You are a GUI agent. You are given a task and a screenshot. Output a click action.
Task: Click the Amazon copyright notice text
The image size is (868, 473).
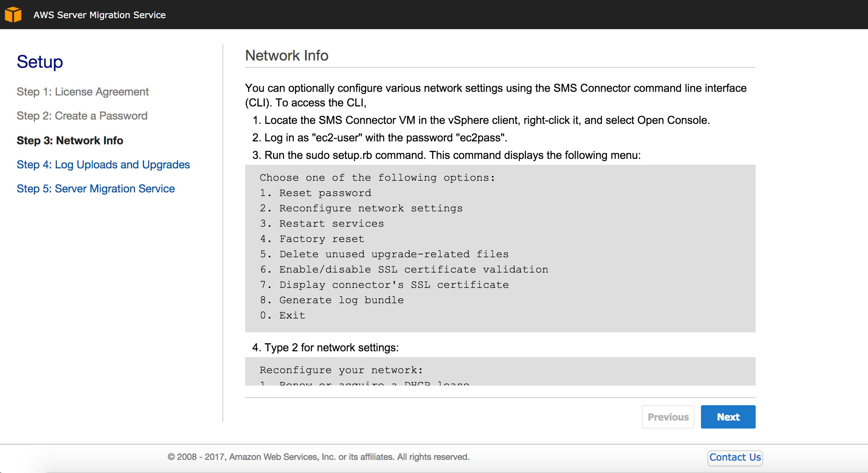click(x=318, y=457)
